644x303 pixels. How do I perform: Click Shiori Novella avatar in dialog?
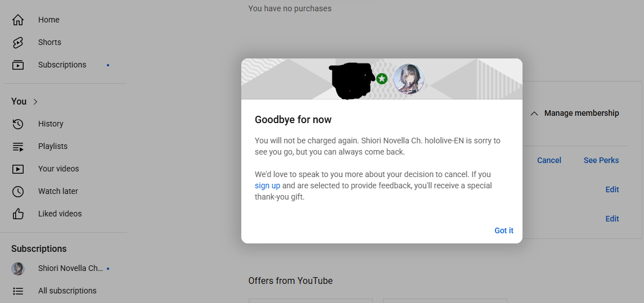point(409,79)
